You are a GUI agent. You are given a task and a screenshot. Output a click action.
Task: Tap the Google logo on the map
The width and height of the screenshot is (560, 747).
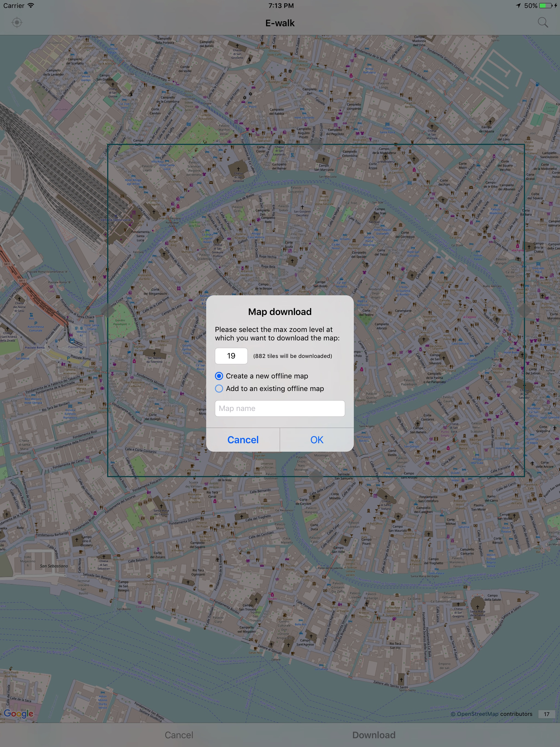[x=19, y=713]
